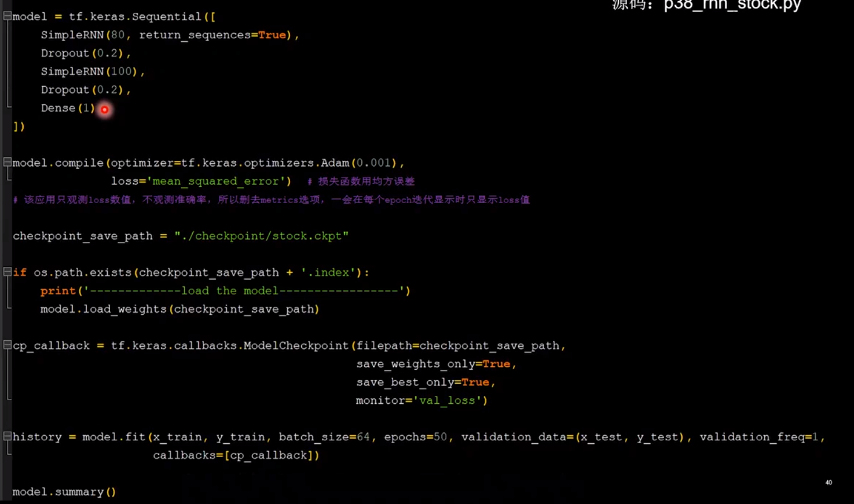Click the 'val_loss' string
The height and width of the screenshot is (504, 854).
[x=447, y=400]
